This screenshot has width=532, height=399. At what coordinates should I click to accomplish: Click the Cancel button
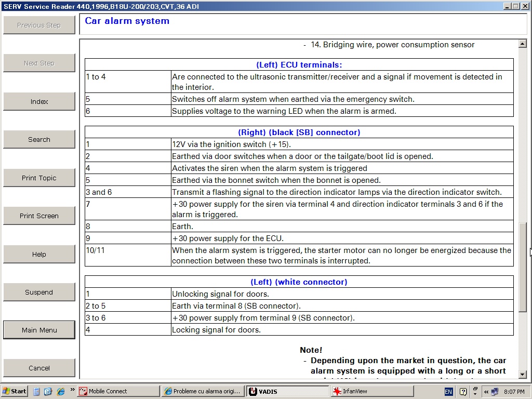(x=39, y=368)
